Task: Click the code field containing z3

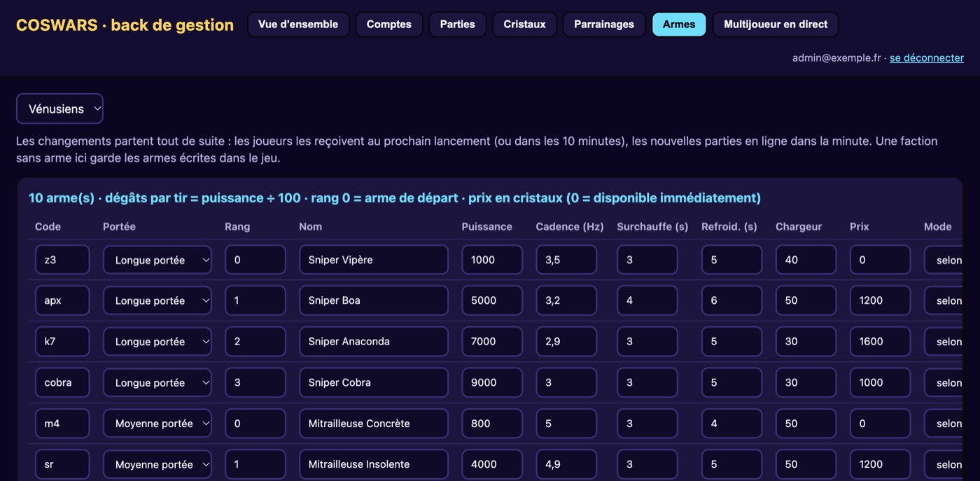Action: [x=62, y=260]
